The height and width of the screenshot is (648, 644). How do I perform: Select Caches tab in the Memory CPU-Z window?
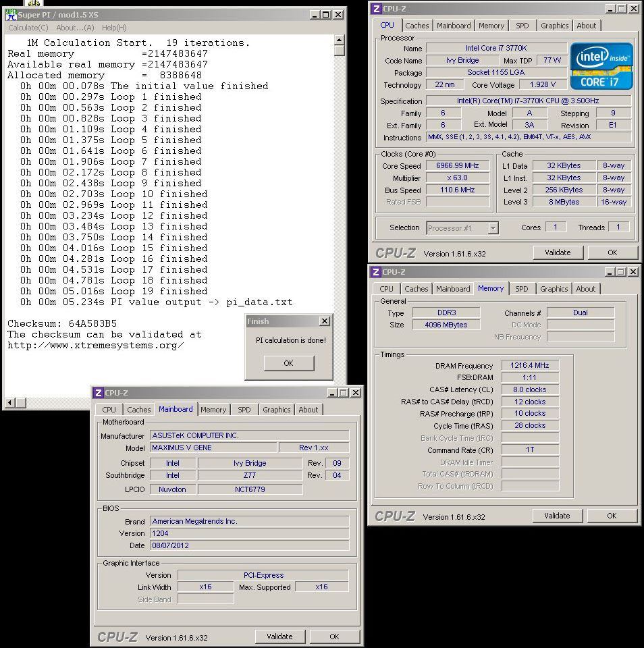[416, 289]
